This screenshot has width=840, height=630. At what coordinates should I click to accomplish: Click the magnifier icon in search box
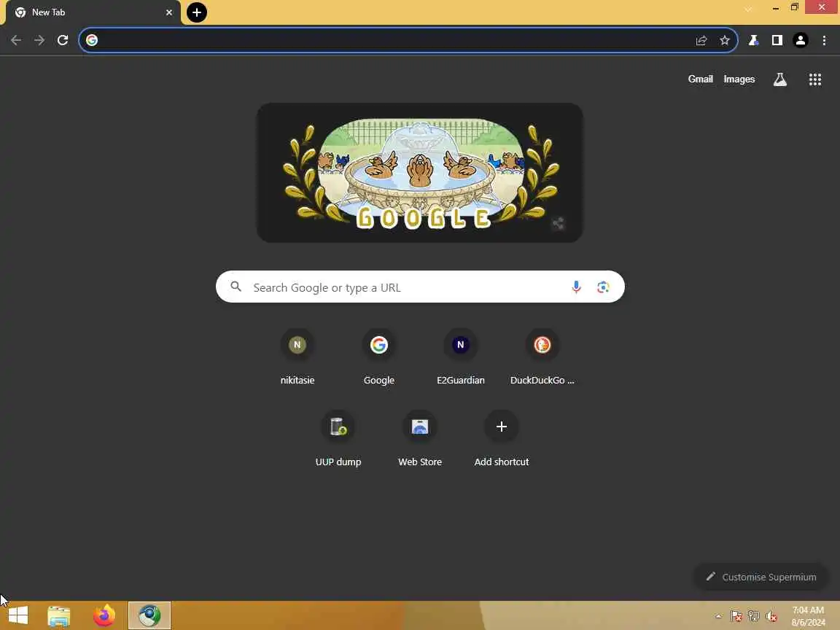pos(236,287)
